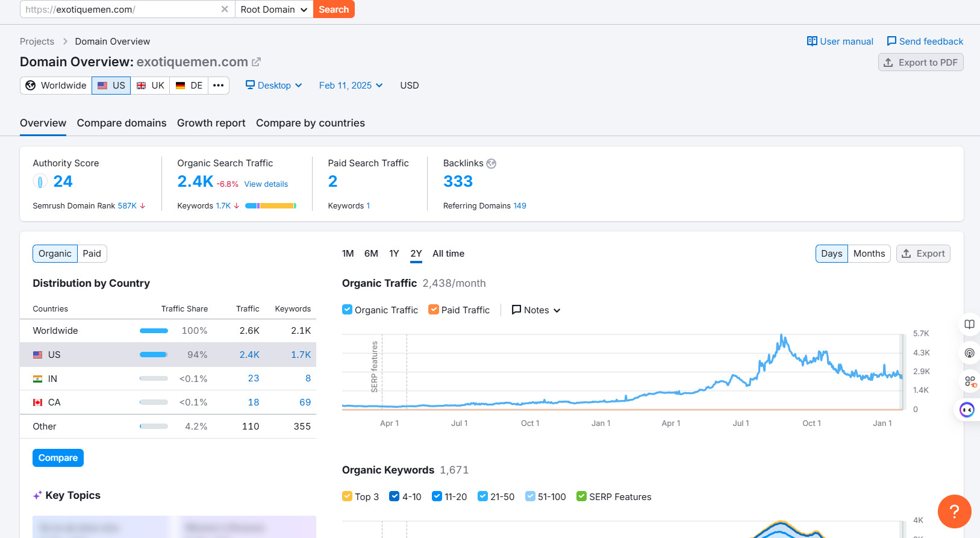Uncheck the Organic Traffic checkbox

click(347, 310)
